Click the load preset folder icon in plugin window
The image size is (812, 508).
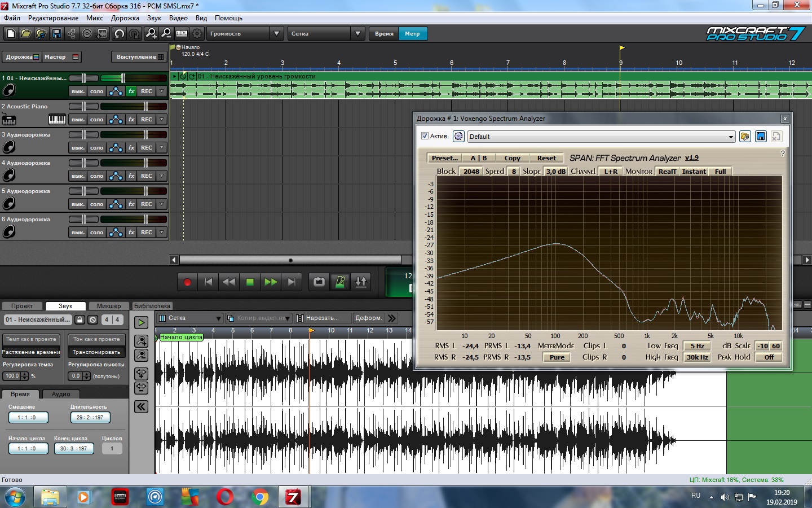pyautogui.click(x=745, y=137)
